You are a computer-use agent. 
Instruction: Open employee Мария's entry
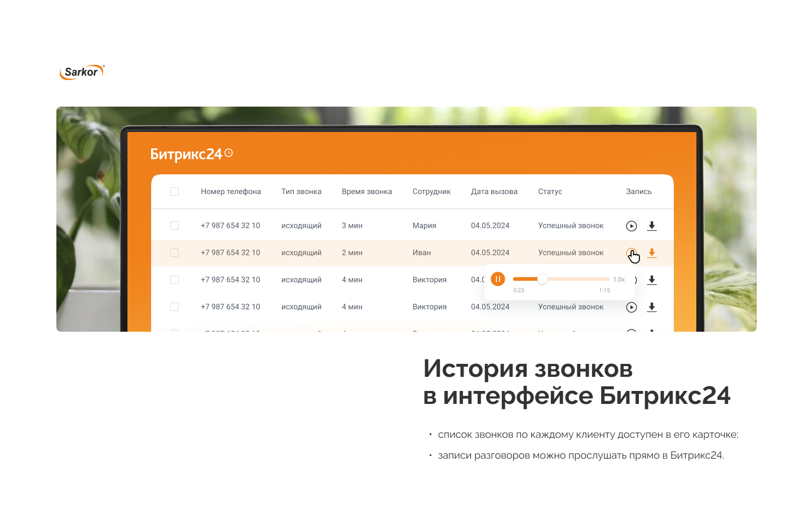424,226
